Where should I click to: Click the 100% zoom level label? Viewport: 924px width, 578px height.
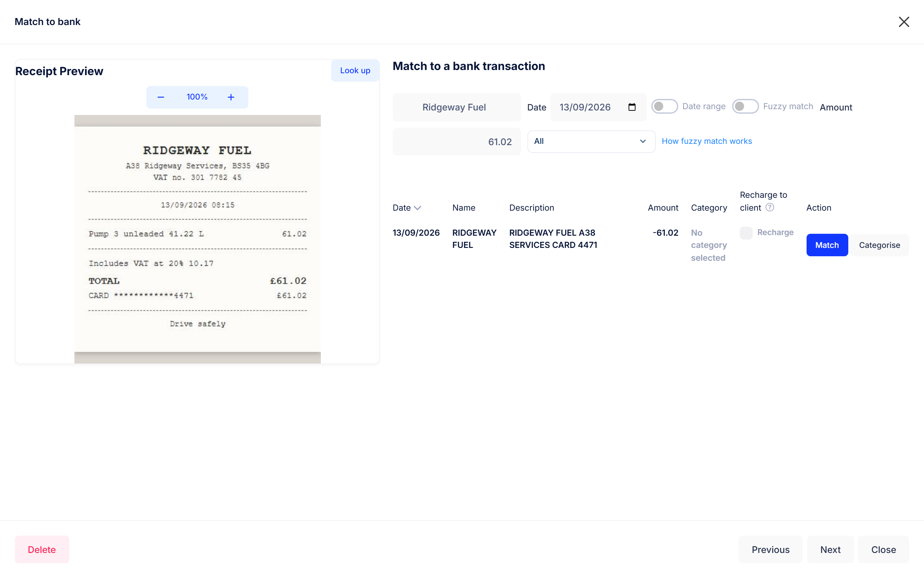(x=197, y=97)
